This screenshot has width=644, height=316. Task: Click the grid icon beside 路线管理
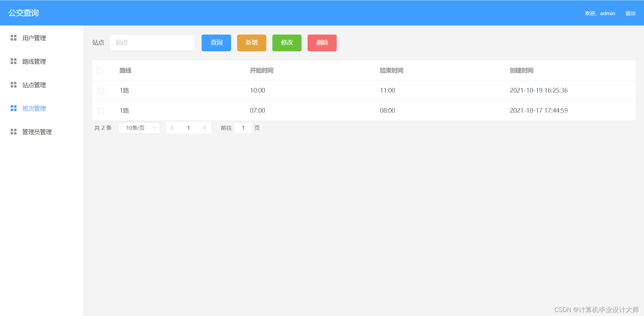point(13,61)
